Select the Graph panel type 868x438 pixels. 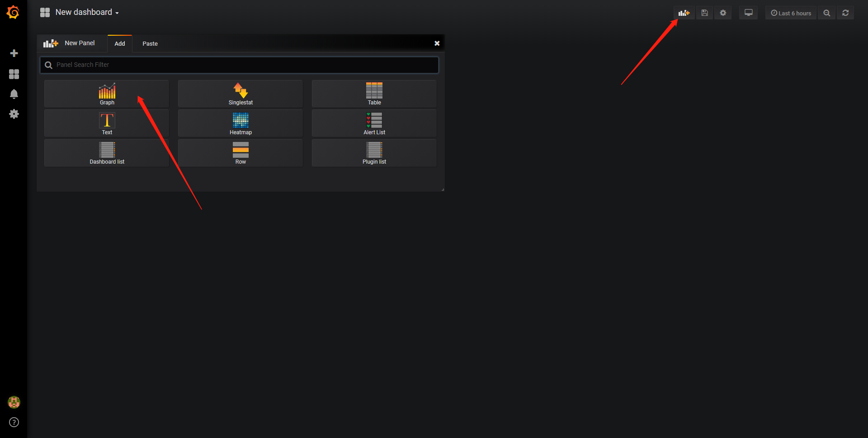click(x=107, y=94)
